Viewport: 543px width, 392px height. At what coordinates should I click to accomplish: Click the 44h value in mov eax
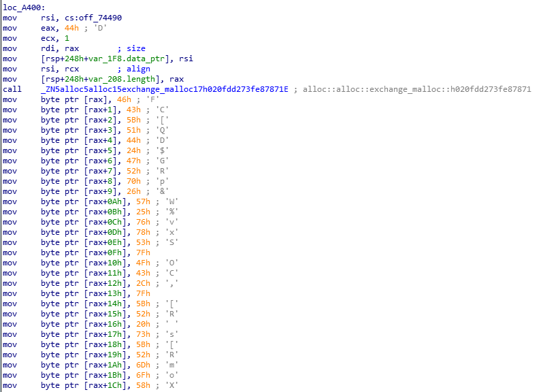tap(71, 28)
